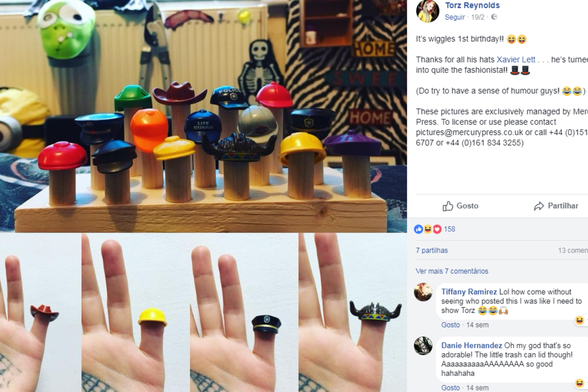The width and height of the screenshot is (588, 392).
Task: Click the Gosto thumbs-up icon
Action: 448,206
